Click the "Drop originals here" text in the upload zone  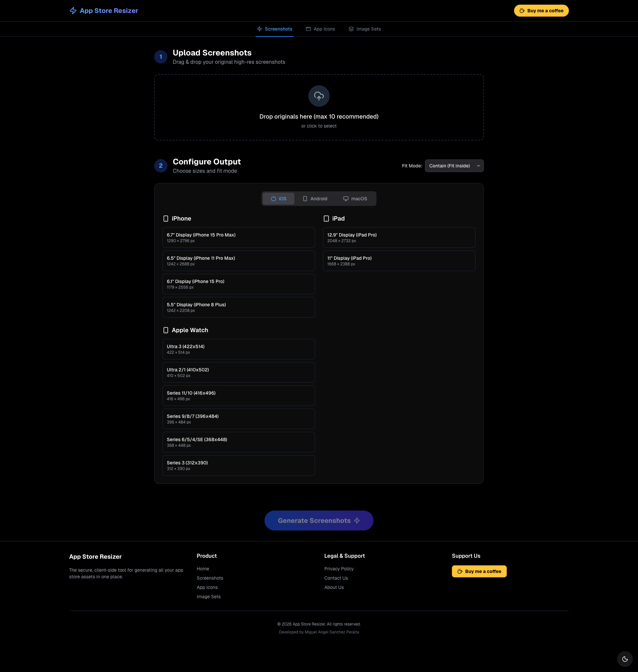tap(319, 116)
